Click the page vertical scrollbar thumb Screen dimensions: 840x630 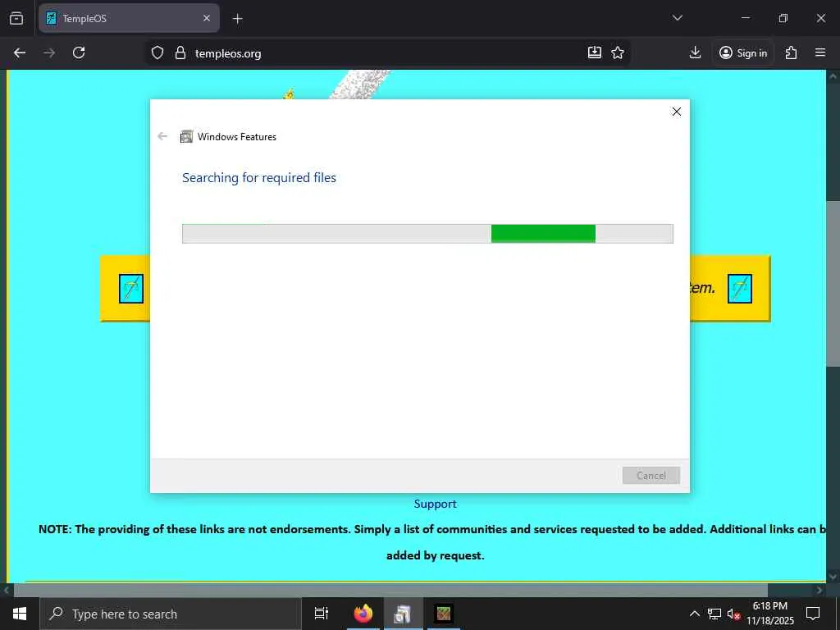(833, 284)
